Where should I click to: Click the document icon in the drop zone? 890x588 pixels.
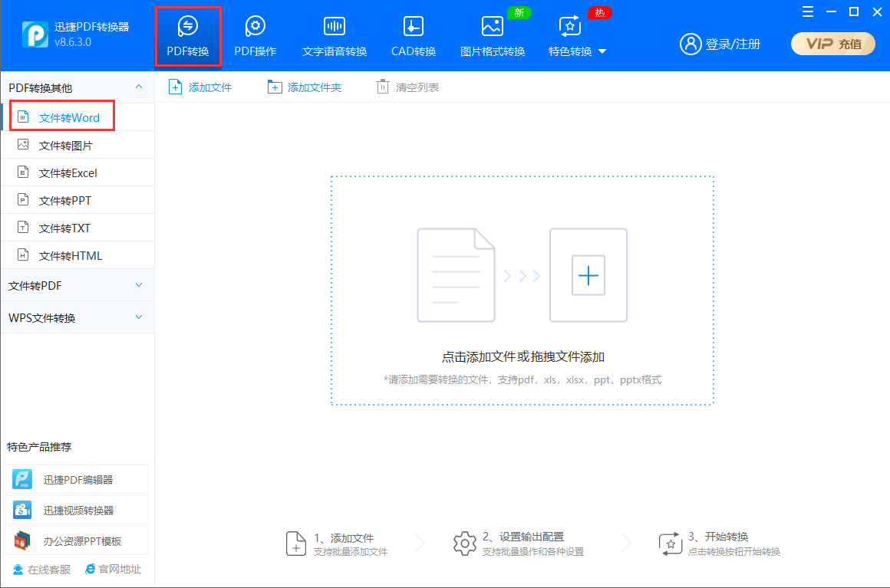(456, 275)
